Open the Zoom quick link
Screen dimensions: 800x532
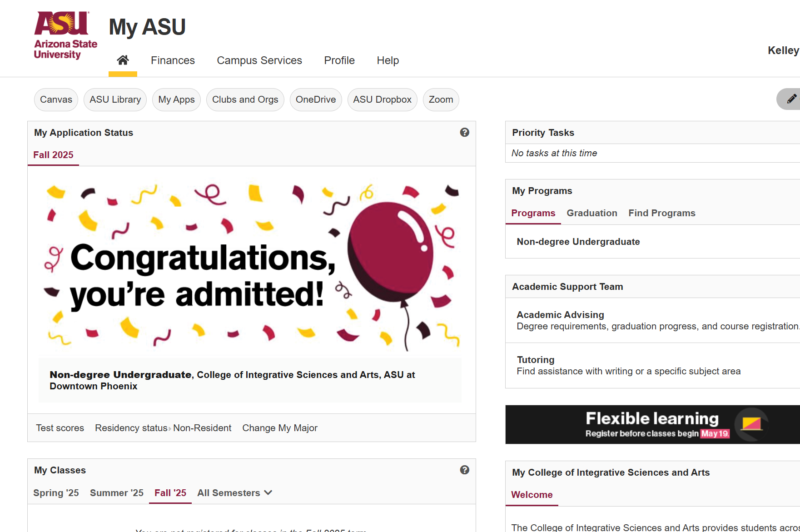[x=441, y=99]
